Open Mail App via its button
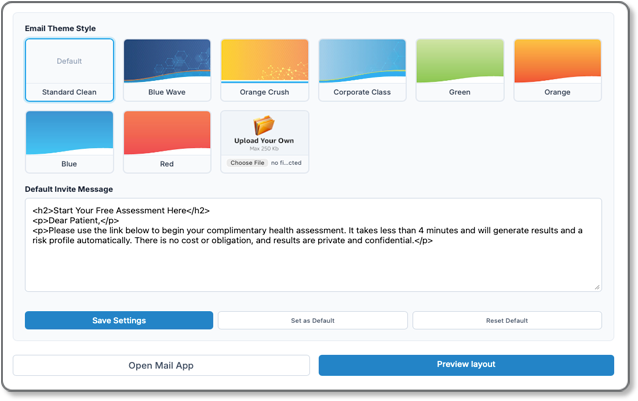The height and width of the screenshot is (401, 638). [x=161, y=365]
